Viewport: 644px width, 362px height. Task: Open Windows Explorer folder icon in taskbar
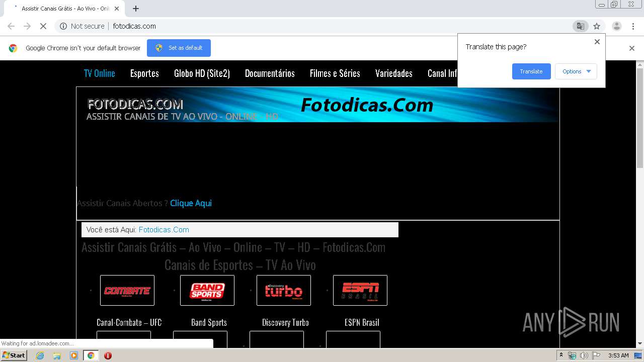pyautogui.click(x=57, y=355)
